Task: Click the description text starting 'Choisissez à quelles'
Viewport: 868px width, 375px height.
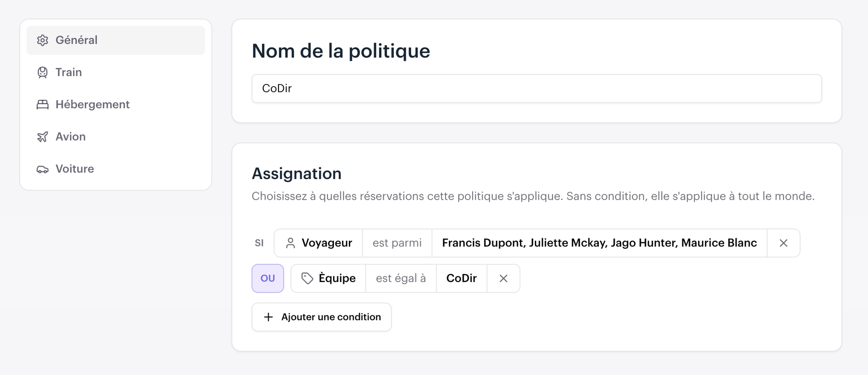Action: pyautogui.click(x=533, y=196)
